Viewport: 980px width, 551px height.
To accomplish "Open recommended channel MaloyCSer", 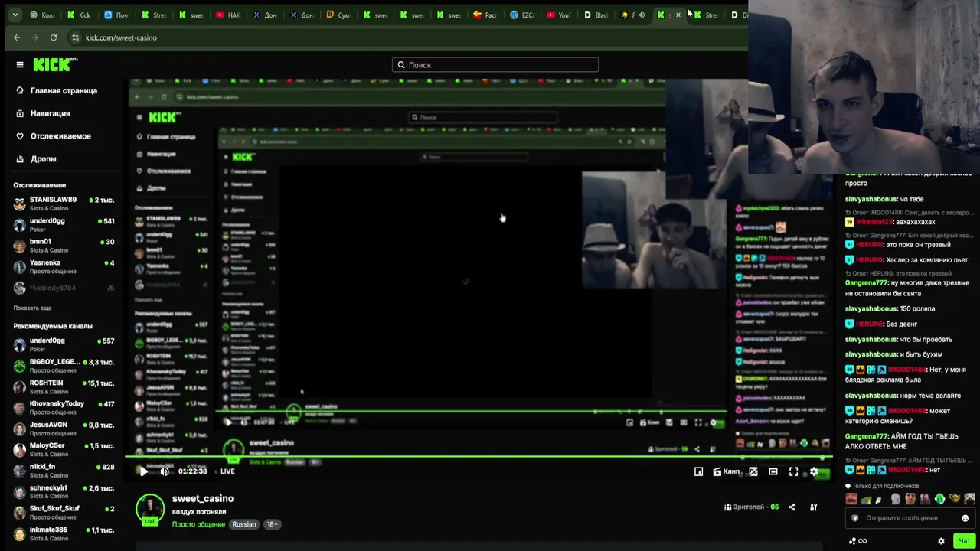I will tap(64, 449).
